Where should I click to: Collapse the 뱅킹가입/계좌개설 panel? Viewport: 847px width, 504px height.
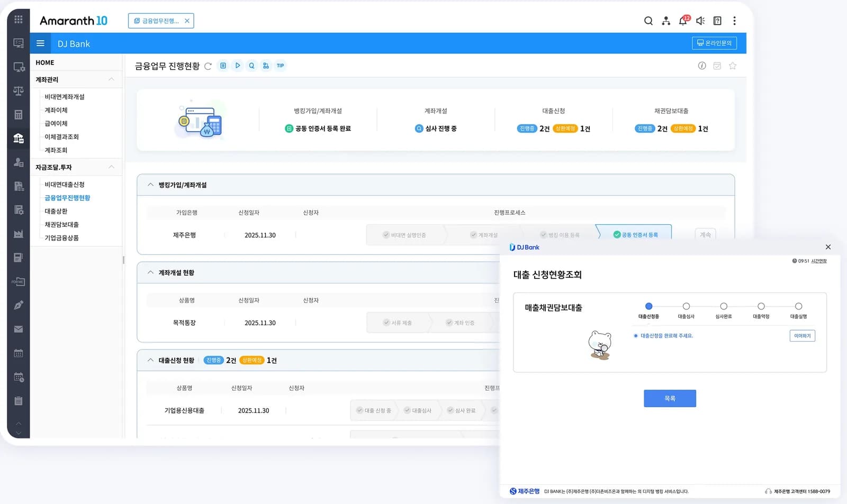(150, 185)
